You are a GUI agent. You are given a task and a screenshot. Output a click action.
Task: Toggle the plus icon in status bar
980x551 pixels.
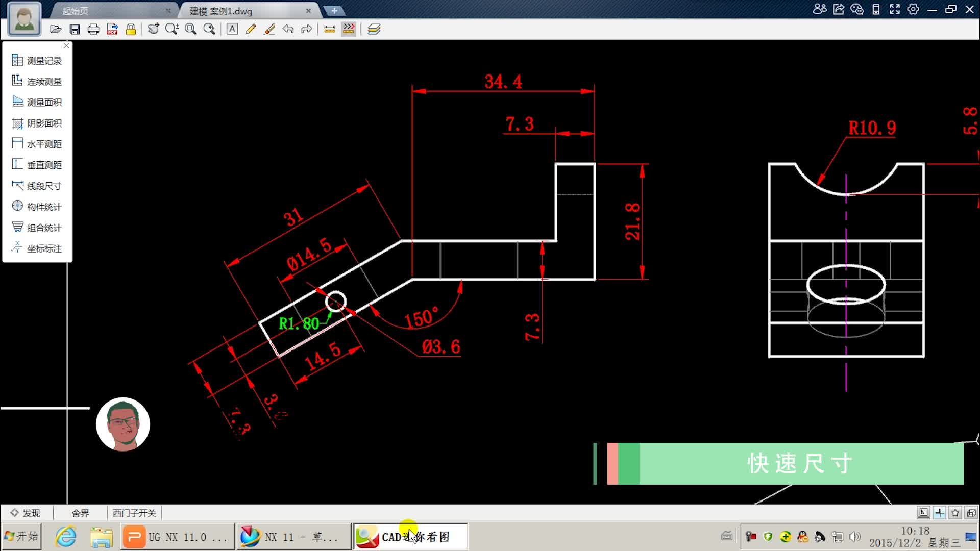[x=939, y=513]
